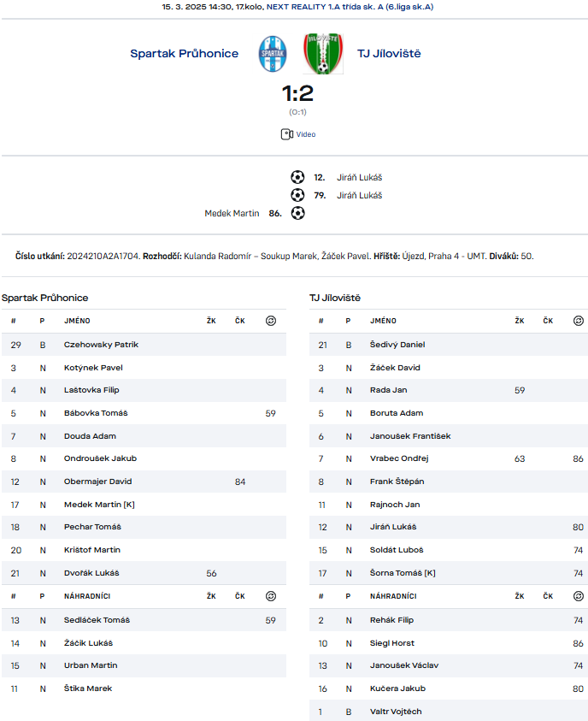Click the video camera icon
This screenshot has width=588, height=721.
point(287,134)
